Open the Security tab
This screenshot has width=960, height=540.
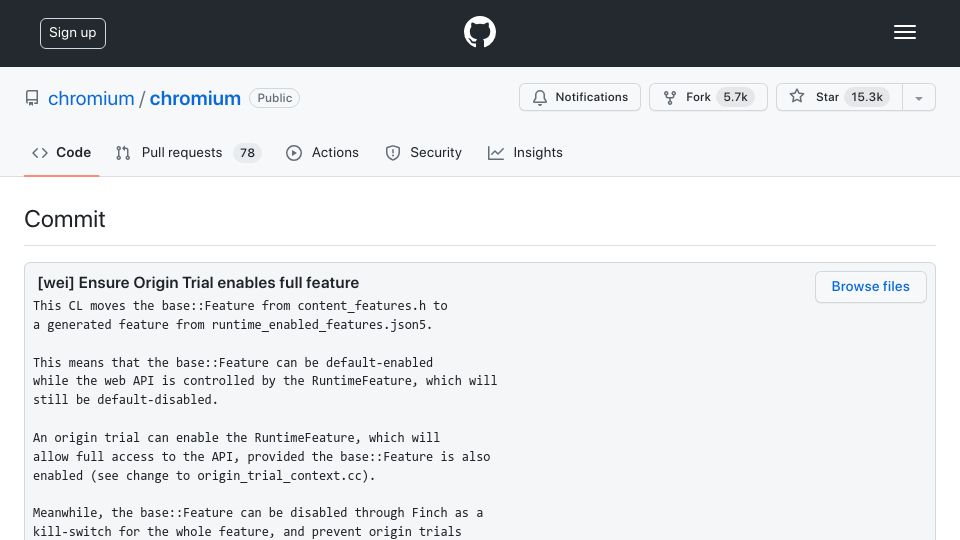pyautogui.click(x=423, y=152)
